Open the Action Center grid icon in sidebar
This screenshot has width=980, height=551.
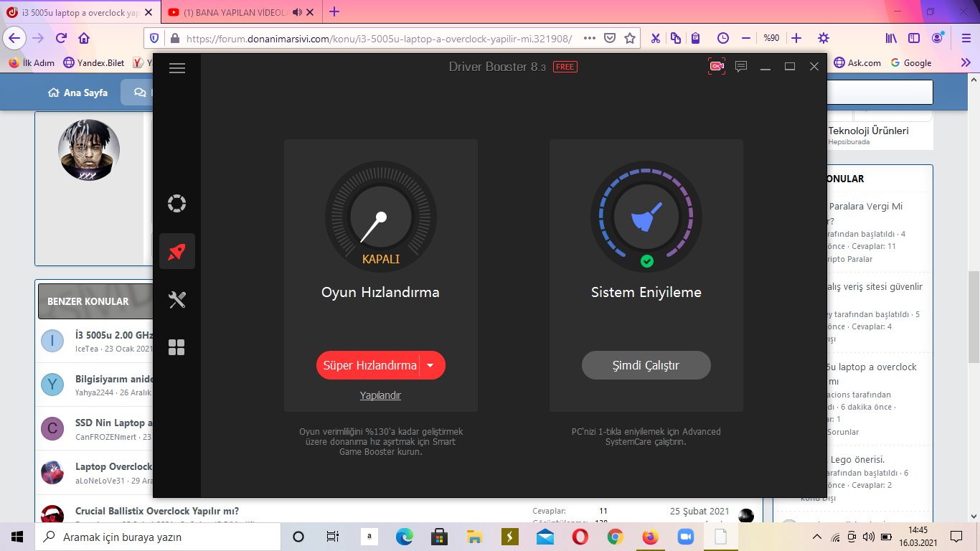(176, 347)
